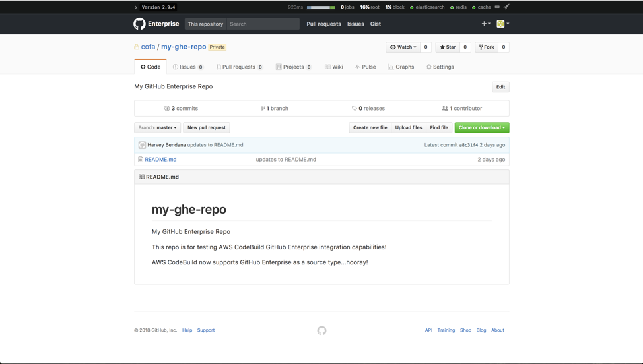Click Harvey Bendana's avatar in commit row
The height and width of the screenshot is (364, 643).
tap(142, 145)
